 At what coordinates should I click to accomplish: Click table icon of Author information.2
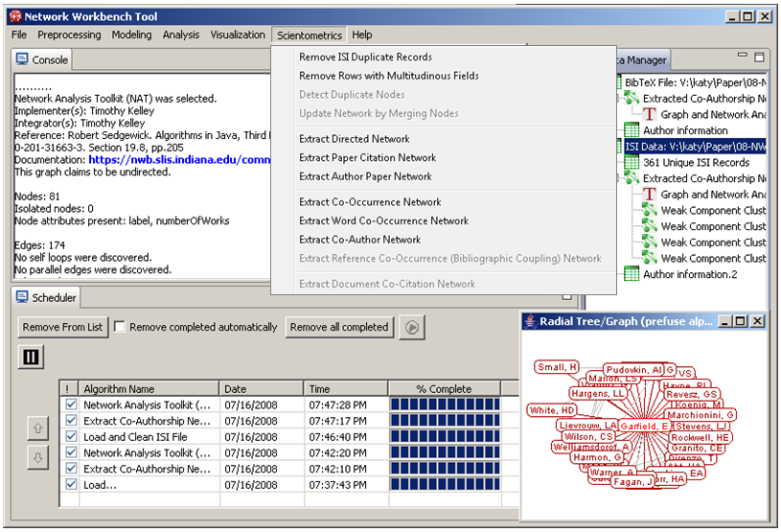pos(632,274)
